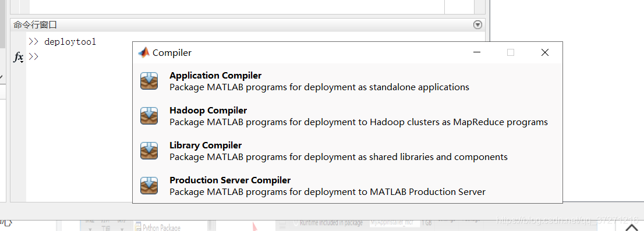
Task: Choose the Library Compiler option
Action: (x=206, y=145)
